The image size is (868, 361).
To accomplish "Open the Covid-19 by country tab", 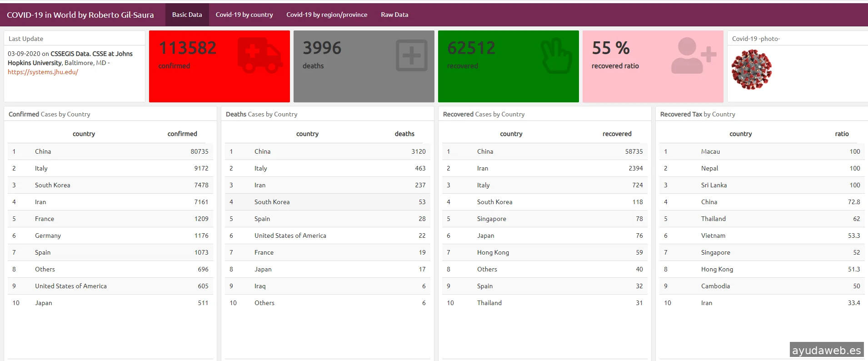I will [x=244, y=15].
